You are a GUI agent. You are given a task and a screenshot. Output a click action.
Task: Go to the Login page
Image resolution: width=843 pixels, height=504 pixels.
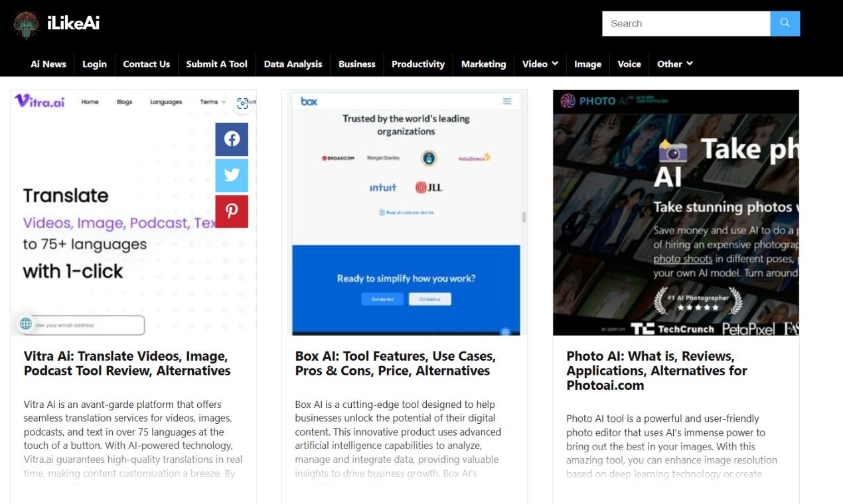[x=94, y=64]
